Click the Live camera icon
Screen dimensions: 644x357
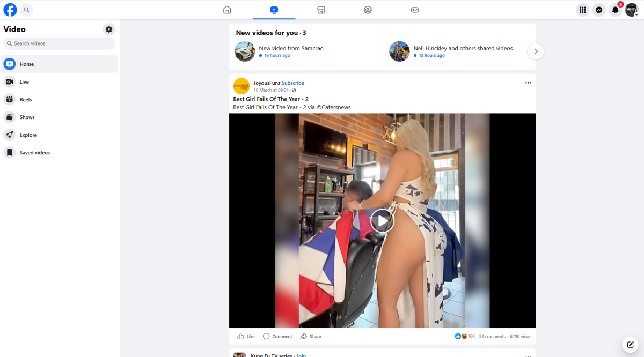pyautogui.click(x=10, y=82)
